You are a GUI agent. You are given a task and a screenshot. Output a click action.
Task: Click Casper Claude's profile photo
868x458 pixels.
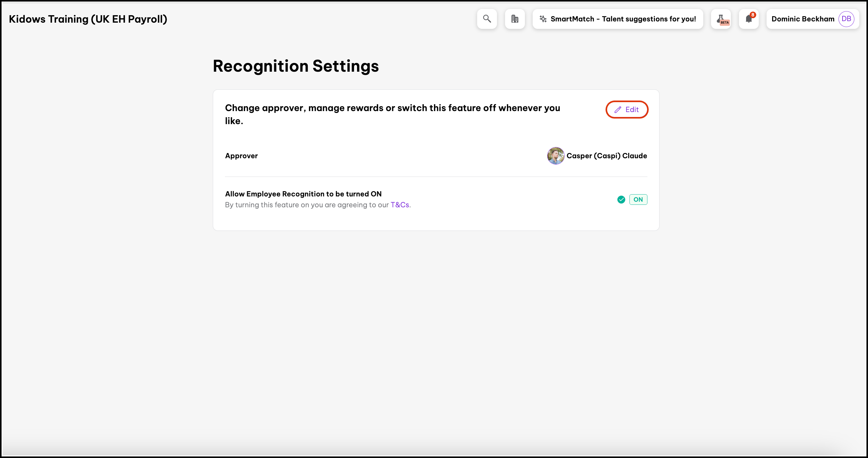tap(556, 156)
